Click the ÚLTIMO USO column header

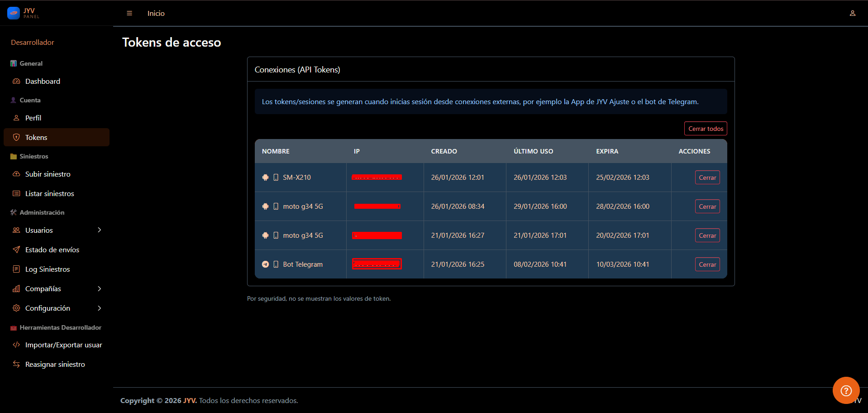[x=533, y=151]
